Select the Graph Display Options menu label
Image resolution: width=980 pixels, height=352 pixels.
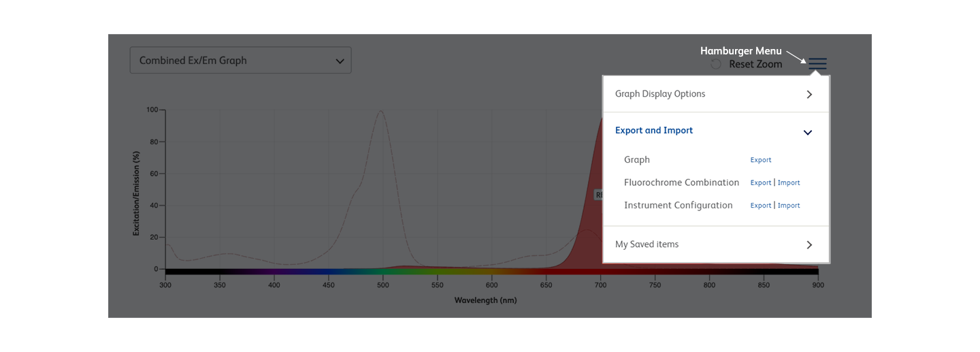[x=659, y=94]
